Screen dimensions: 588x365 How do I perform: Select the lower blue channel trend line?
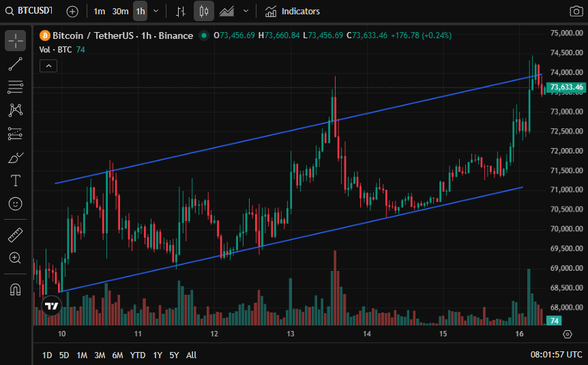click(293, 239)
